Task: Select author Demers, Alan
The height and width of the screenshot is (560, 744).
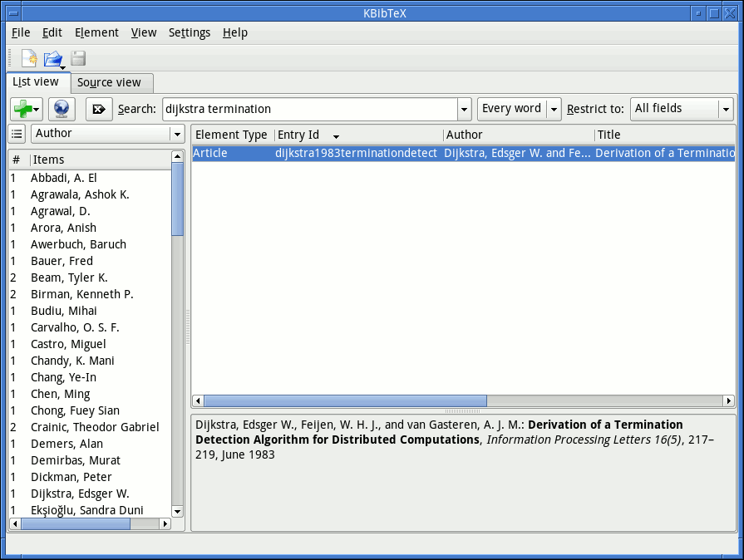Action: click(x=90, y=444)
